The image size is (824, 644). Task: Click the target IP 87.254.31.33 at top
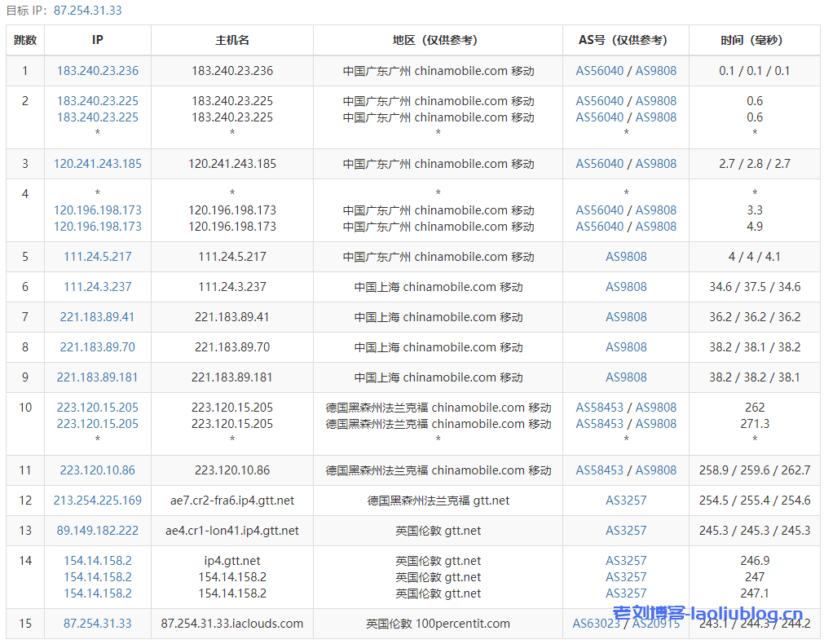click(87, 11)
